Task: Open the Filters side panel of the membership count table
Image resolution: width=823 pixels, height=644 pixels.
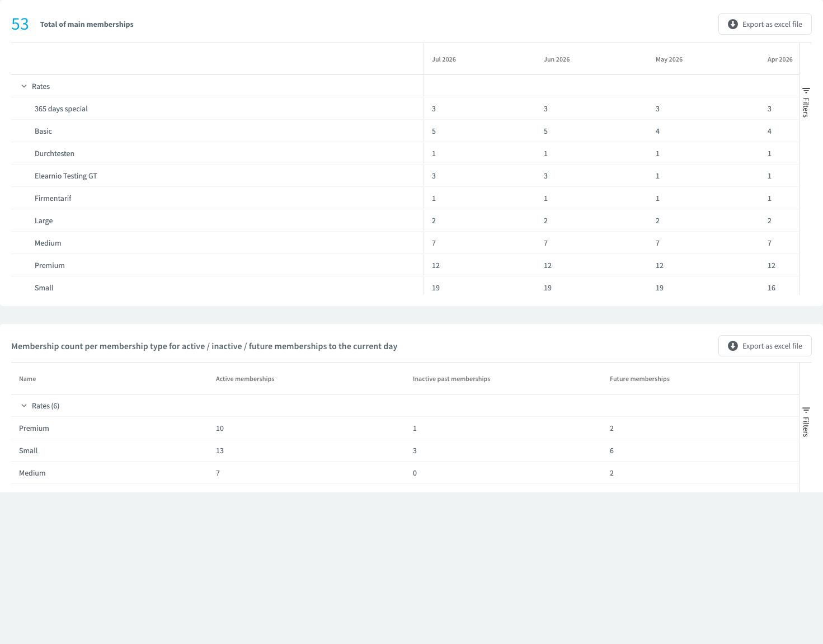Action: tap(806, 422)
